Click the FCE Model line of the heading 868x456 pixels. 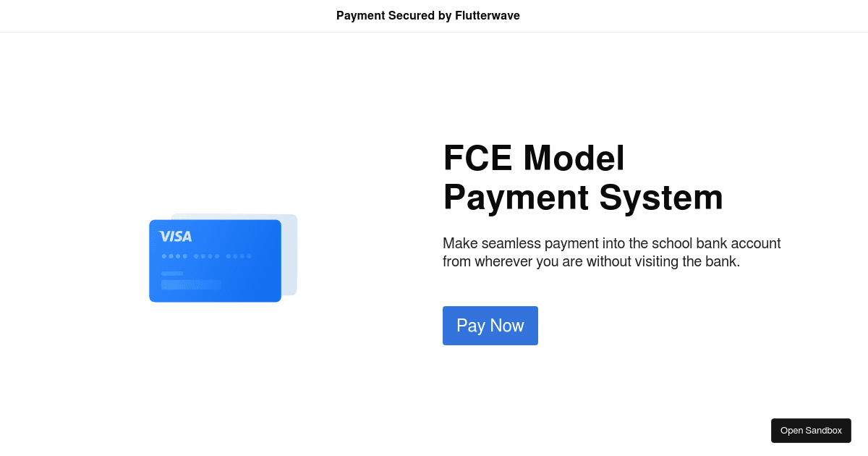tap(534, 158)
